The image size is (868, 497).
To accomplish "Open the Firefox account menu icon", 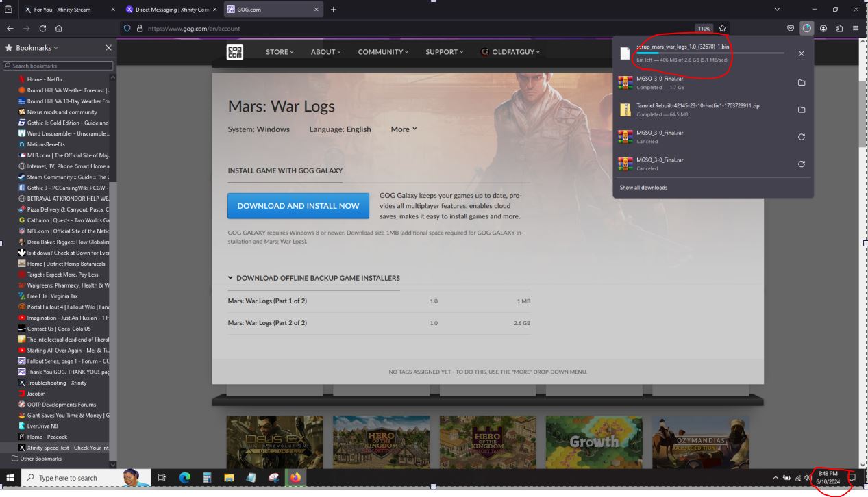I will [x=823, y=29].
